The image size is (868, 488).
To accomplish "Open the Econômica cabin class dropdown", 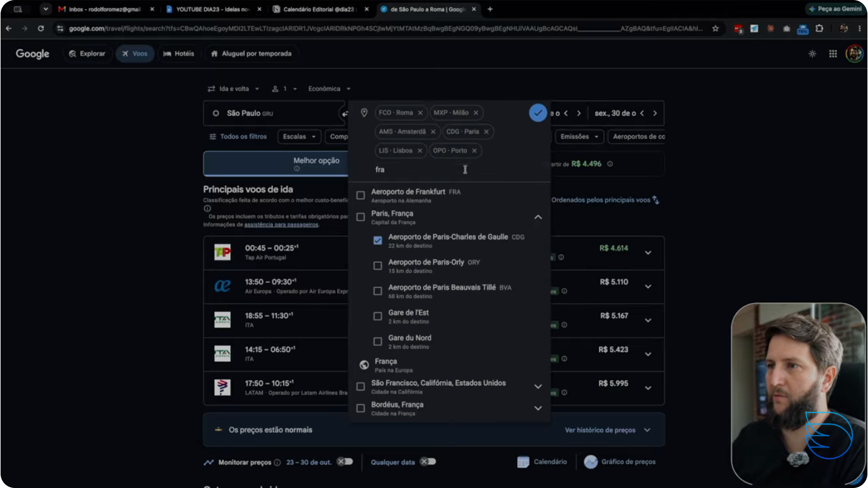I will (x=329, y=89).
